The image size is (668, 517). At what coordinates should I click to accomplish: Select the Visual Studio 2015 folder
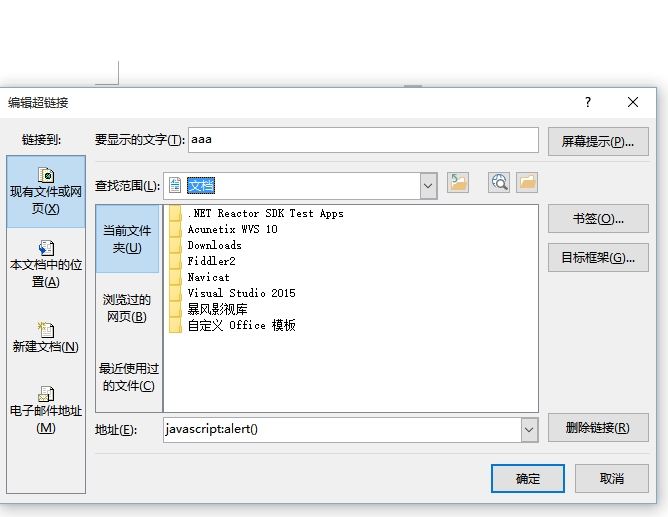click(241, 293)
